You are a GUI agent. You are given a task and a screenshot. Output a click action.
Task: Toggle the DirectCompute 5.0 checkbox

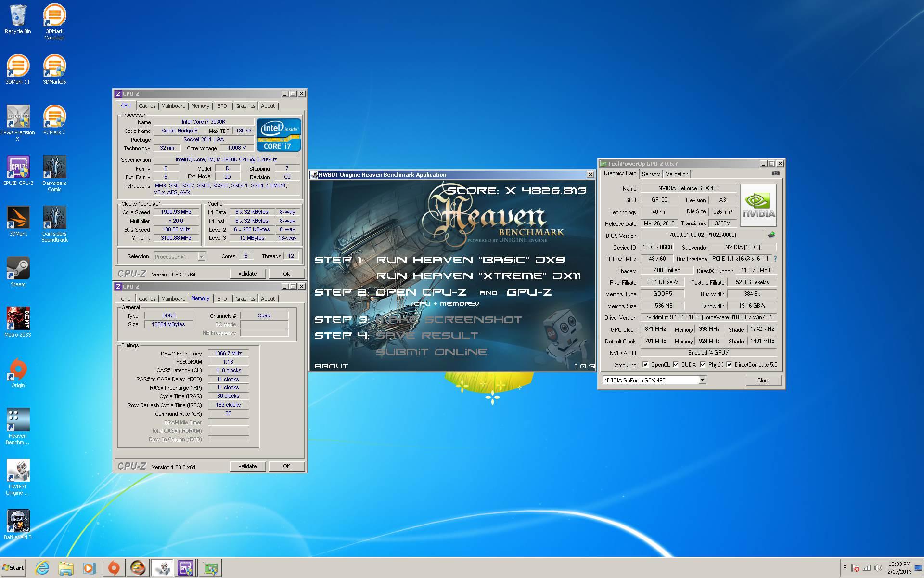[729, 364]
